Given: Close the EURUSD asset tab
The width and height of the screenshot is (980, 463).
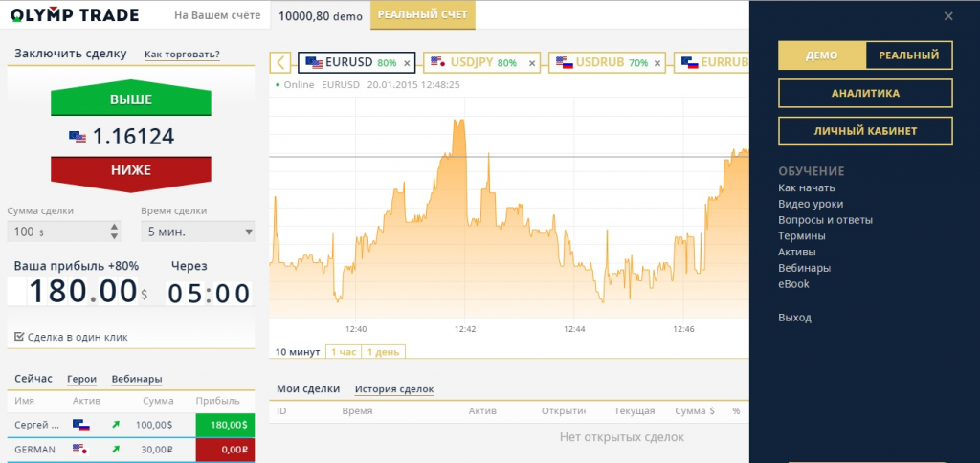Looking at the screenshot, I should point(407,63).
